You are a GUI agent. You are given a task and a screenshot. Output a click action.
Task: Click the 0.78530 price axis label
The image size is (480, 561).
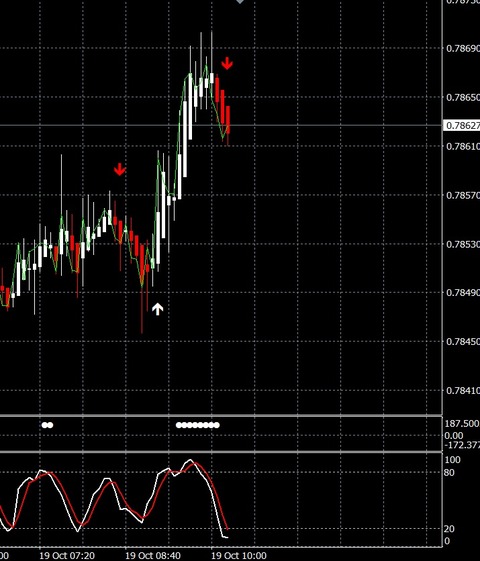463,244
